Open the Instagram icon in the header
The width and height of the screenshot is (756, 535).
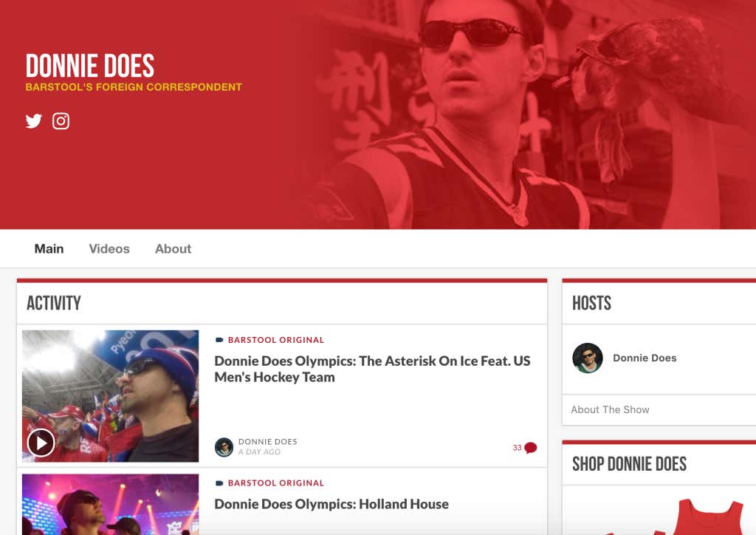61,120
